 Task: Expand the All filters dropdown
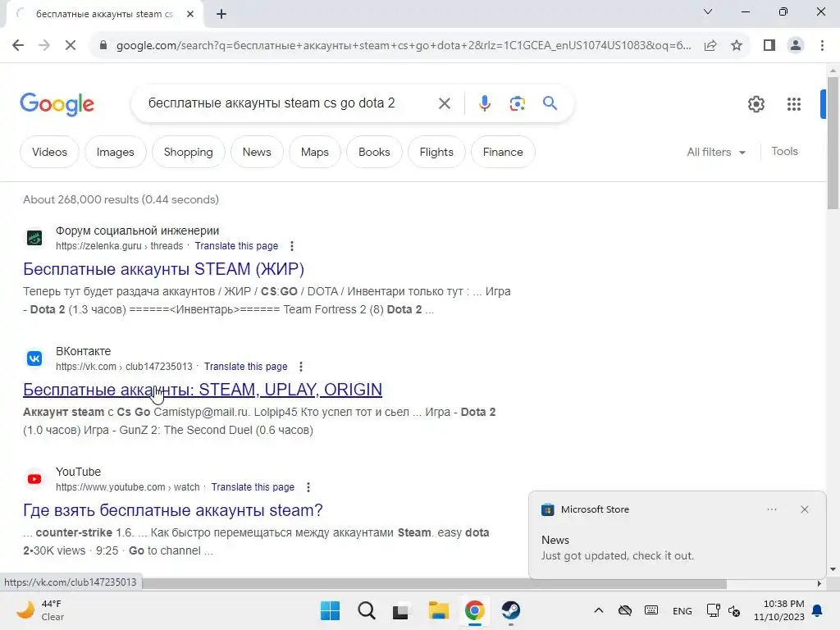[x=716, y=152]
